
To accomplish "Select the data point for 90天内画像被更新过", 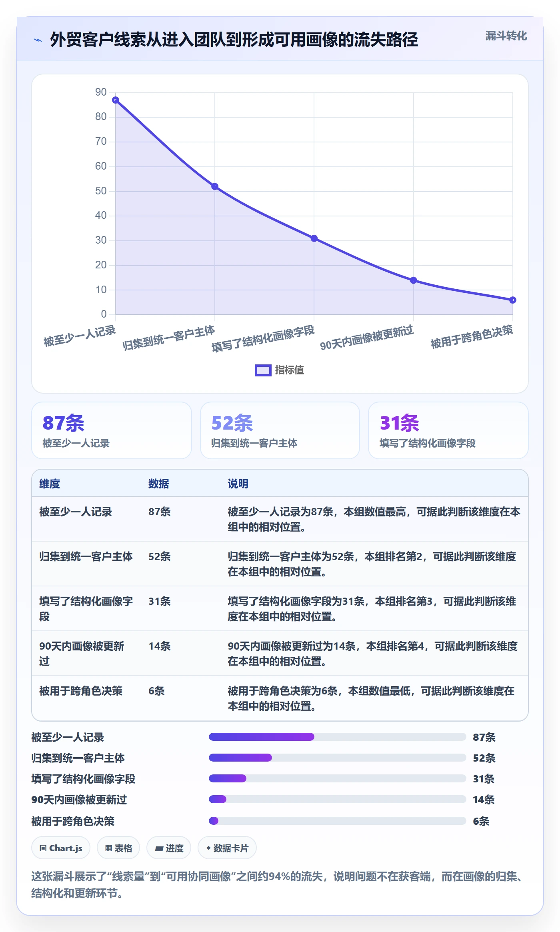I will point(414,280).
